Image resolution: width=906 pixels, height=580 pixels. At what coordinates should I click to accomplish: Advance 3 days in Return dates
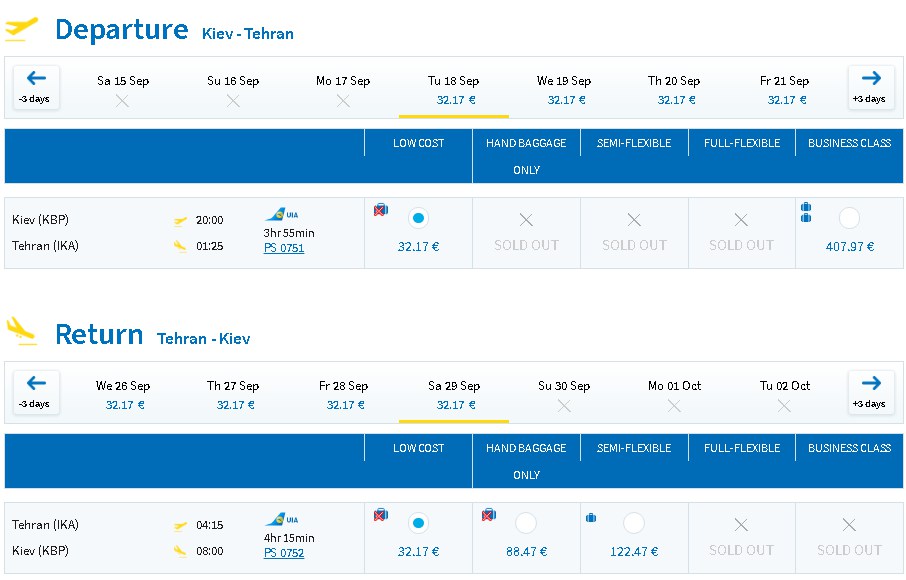pyautogui.click(x=870, y=392)
